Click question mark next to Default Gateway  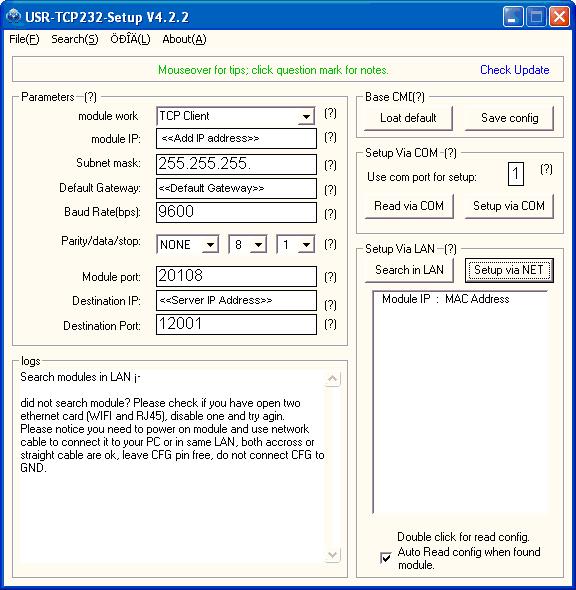point(330,190)
